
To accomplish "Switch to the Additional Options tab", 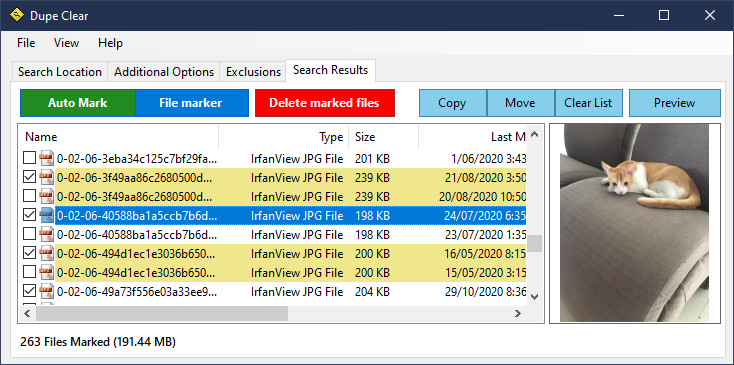I will click(x=164, y=72).
